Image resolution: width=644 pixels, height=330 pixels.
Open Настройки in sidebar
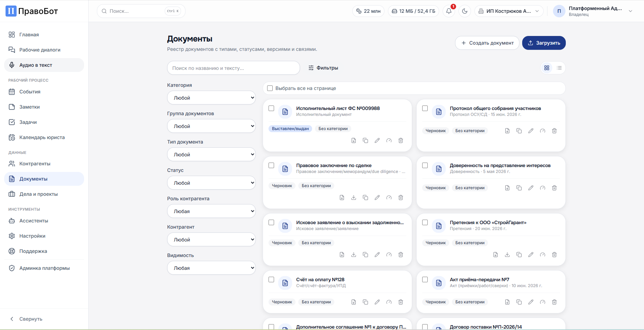(x=44, y=236)
